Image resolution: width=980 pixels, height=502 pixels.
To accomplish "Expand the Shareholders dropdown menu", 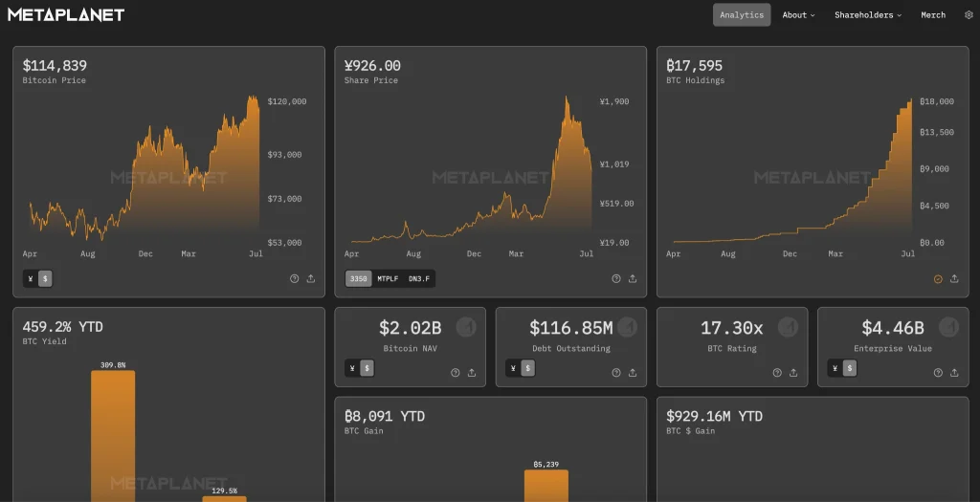I will (x=867, y=15).
